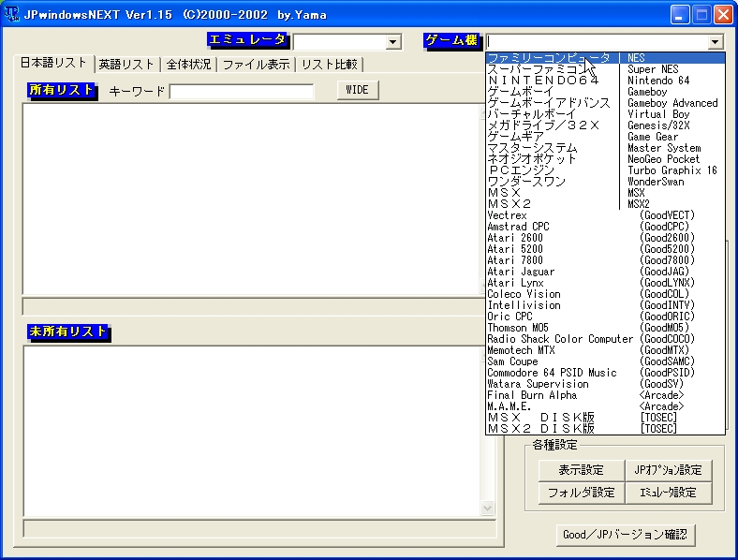Choose Memotech MTX (GoodMTX)
This screenshot has height=560, width=738.
pyautogui.click(x=605, y=350)
